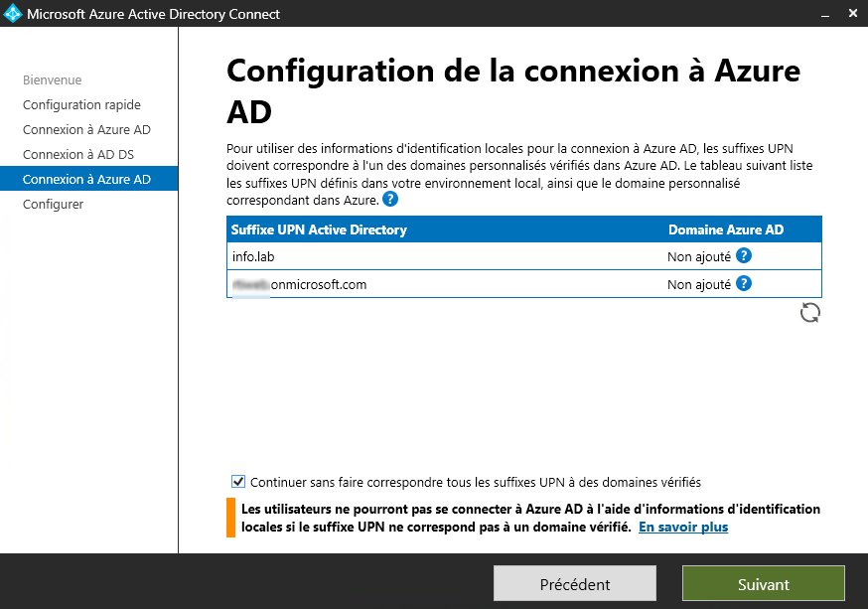Click the Azure AD Connect logo in title bar

click(x=12, y=13)
